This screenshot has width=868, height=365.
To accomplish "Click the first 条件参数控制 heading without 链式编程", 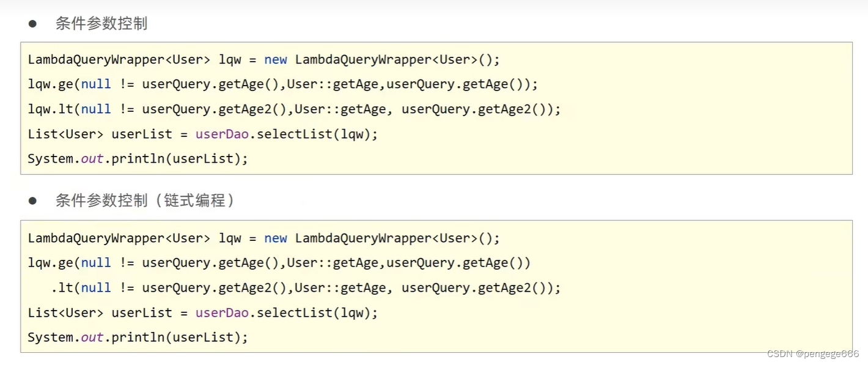I will click(x=101, y=24).
